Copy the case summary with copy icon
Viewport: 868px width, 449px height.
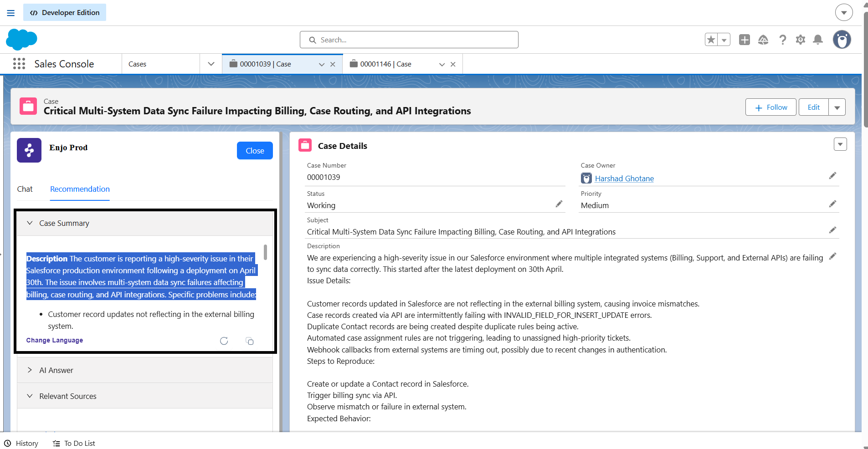(250, 341)
